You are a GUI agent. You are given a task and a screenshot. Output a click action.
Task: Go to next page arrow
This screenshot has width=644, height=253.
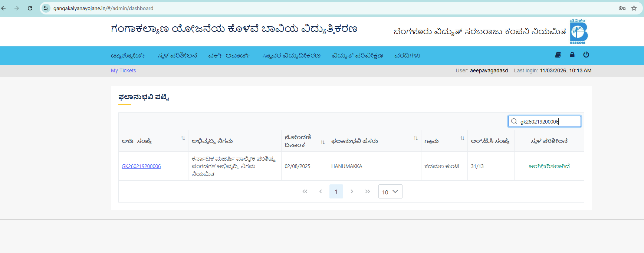click(352, 191)
